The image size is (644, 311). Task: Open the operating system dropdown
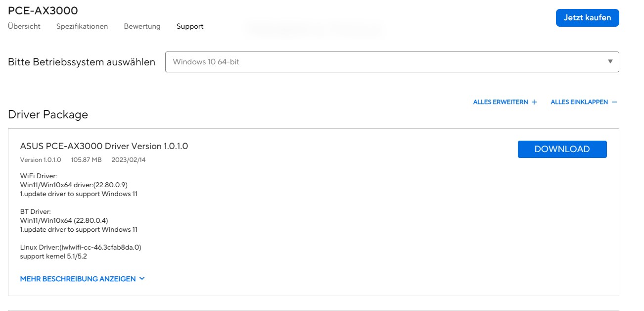pos(392,62)
